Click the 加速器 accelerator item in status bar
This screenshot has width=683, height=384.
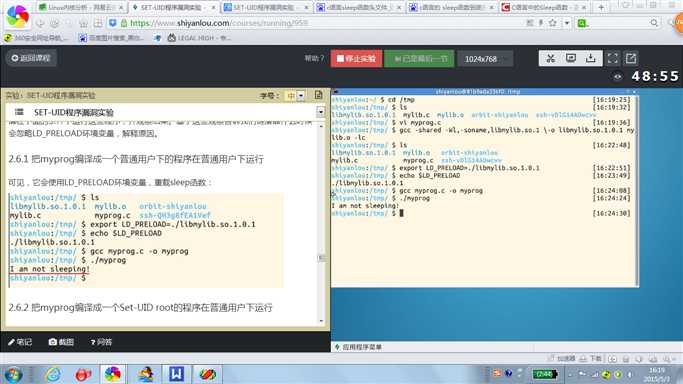(x=562, y=358)
